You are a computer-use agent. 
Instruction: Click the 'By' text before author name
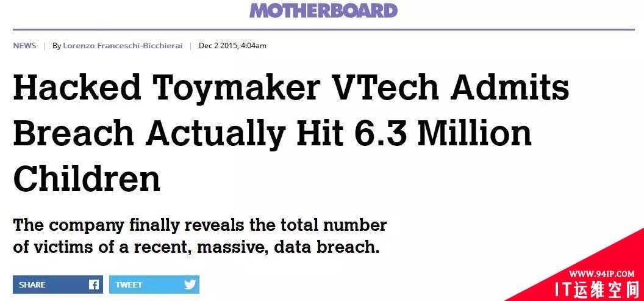(x=57, y=46)
